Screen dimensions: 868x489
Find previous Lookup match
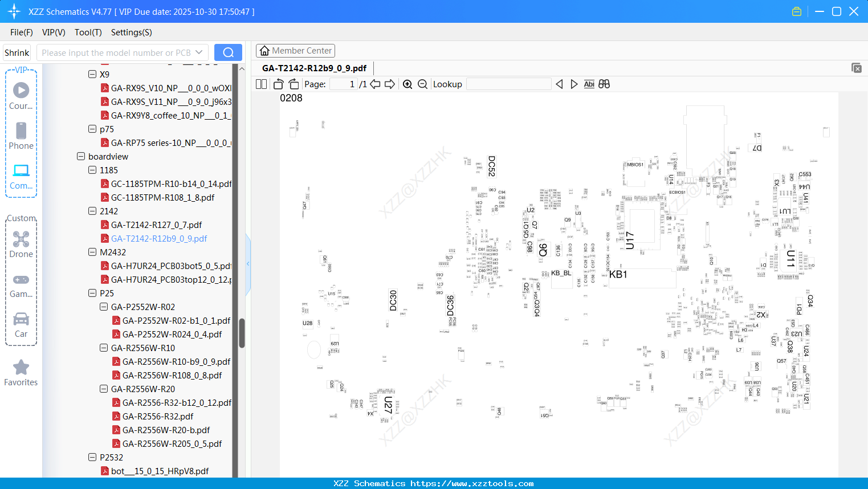point(559,84)
